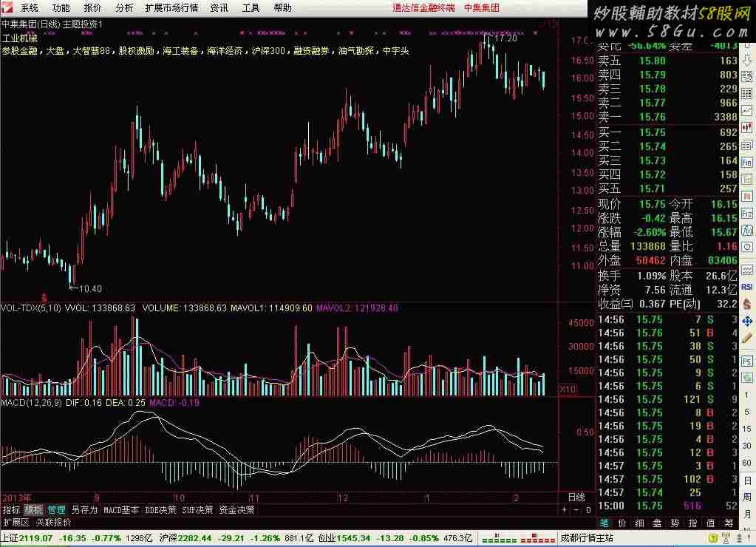Click the 日线 period label

(576, 497)
